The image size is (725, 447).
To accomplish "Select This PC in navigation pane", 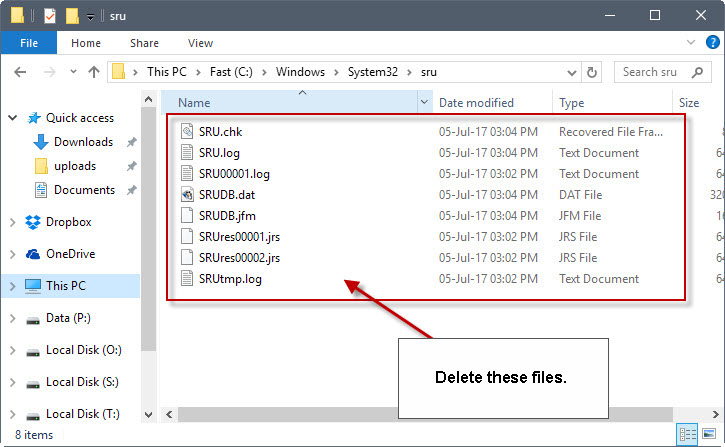I will coord(66,286).
